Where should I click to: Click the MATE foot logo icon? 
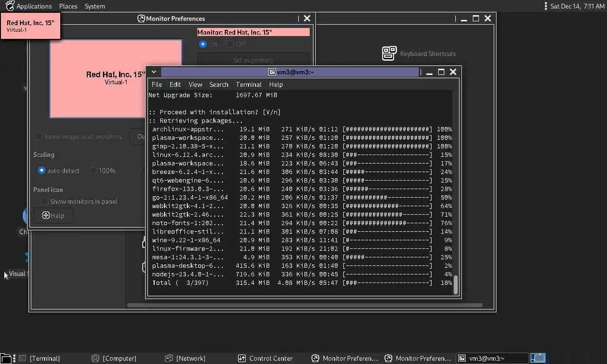(9, 6)
